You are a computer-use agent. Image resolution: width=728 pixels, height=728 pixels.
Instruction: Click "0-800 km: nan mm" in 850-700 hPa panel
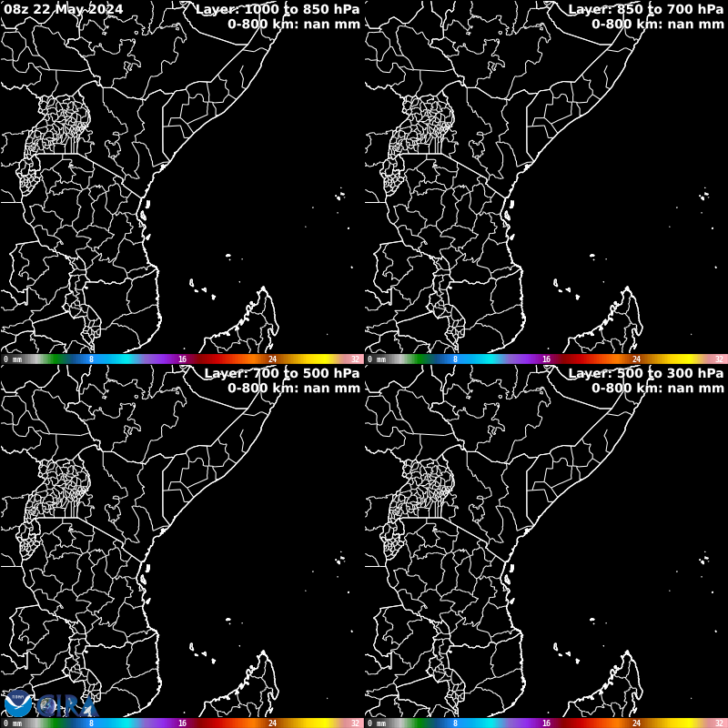pos(658,25)
